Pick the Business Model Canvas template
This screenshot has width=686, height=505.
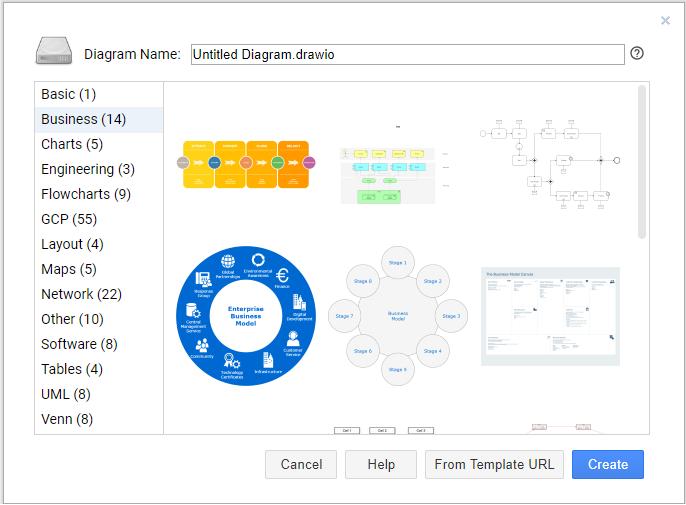(550, 316)
